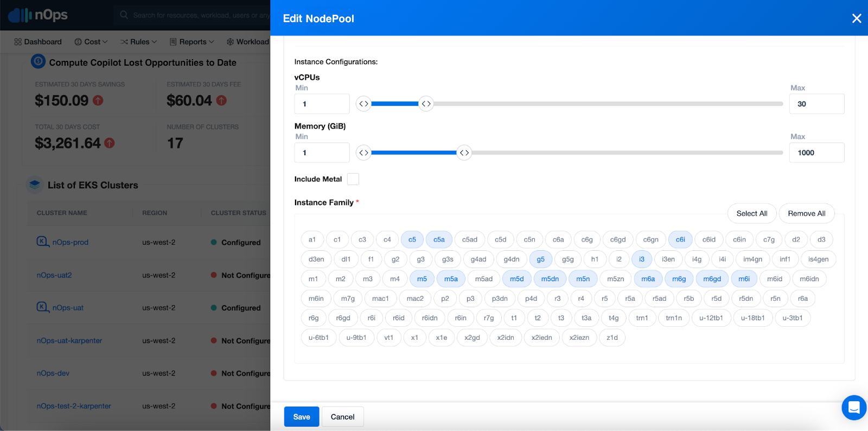The image size is (868, 431).
Task: Deselect the c6i instance family
Action: click(x=680, y=239)
